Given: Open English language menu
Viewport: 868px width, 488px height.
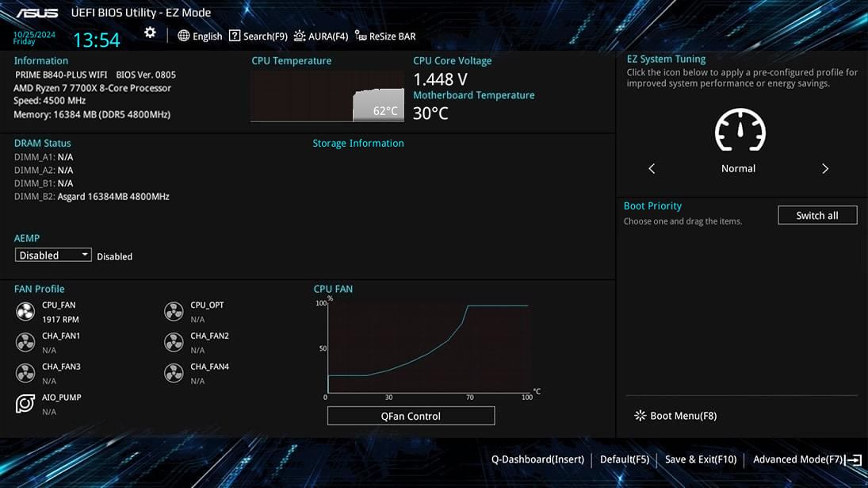Looking at the screenshot, I should (x=207, y=37).
